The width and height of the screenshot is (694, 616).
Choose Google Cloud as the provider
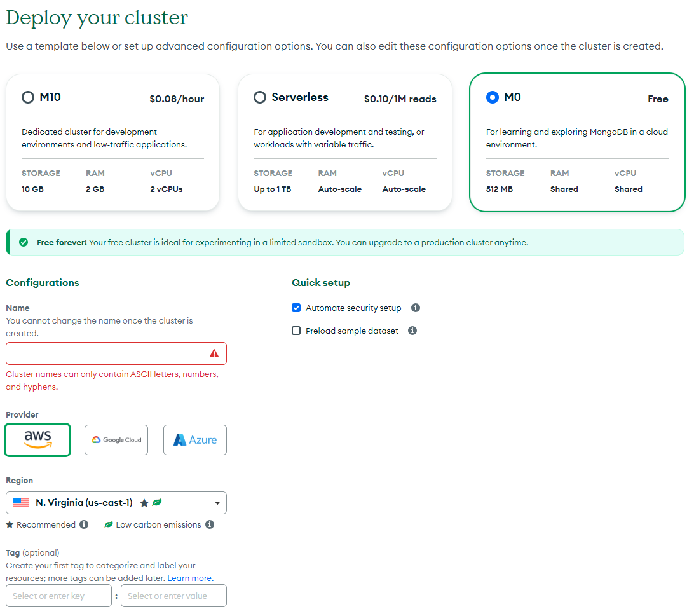(116, 440)
